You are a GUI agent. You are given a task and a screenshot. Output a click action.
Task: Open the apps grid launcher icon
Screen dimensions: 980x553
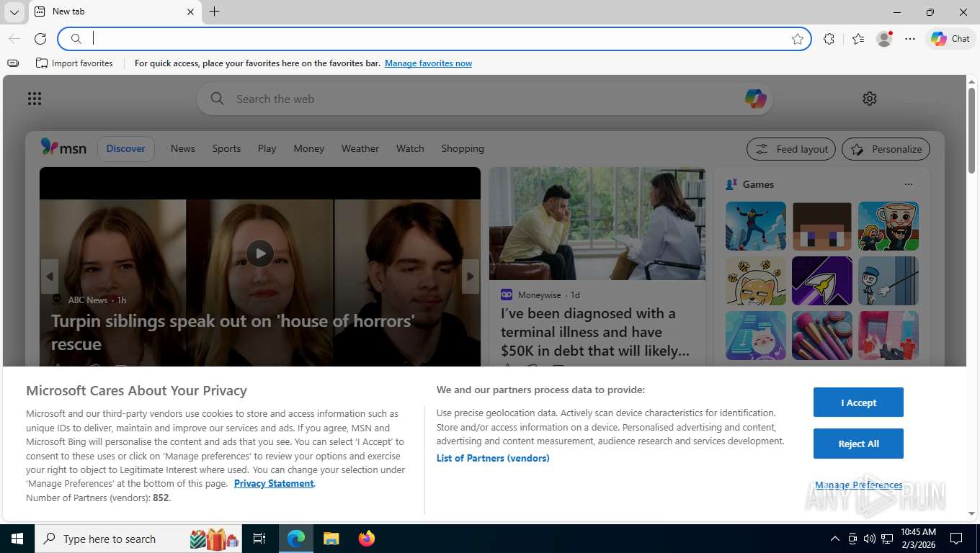[35, 99]
